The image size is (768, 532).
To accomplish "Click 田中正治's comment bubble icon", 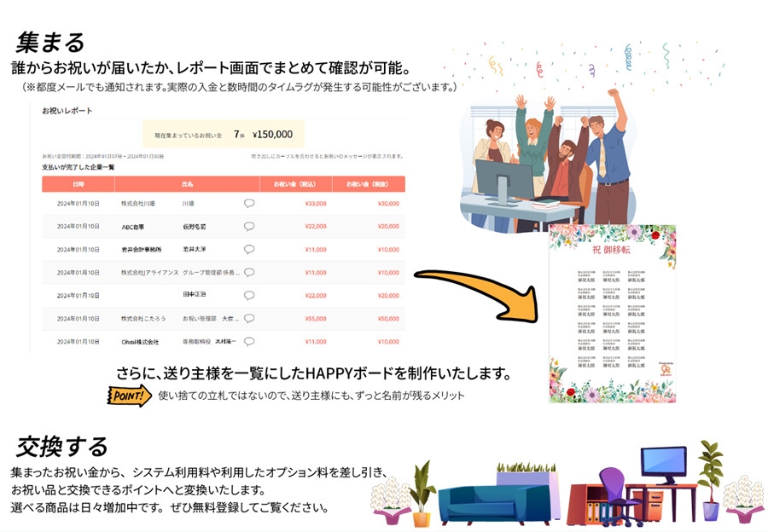I will [248, 296].
